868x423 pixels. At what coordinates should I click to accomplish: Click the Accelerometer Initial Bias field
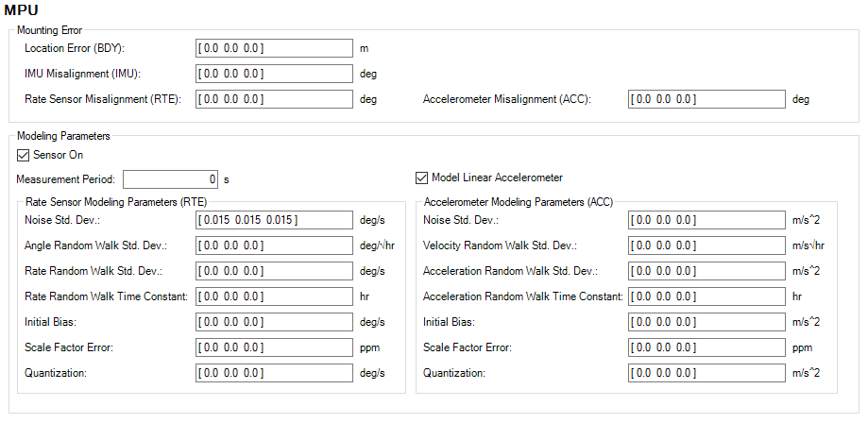point(706,322)
